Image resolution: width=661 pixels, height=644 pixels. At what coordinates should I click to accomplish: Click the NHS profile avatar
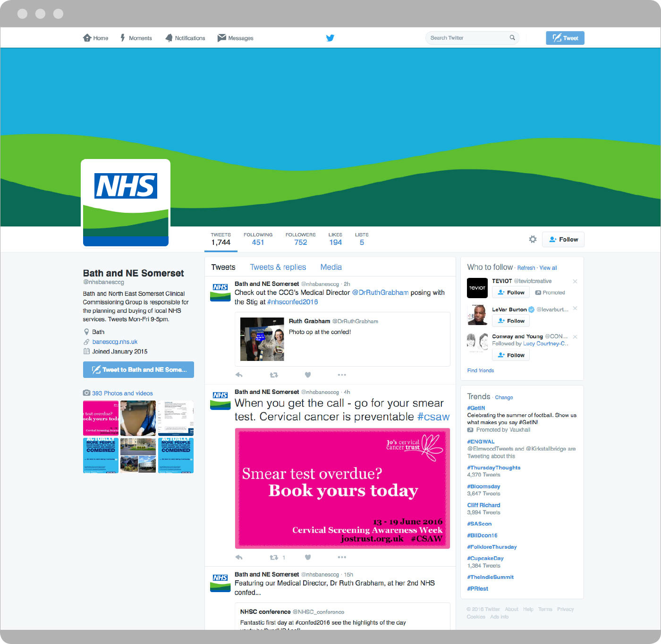tap(126, 203)
